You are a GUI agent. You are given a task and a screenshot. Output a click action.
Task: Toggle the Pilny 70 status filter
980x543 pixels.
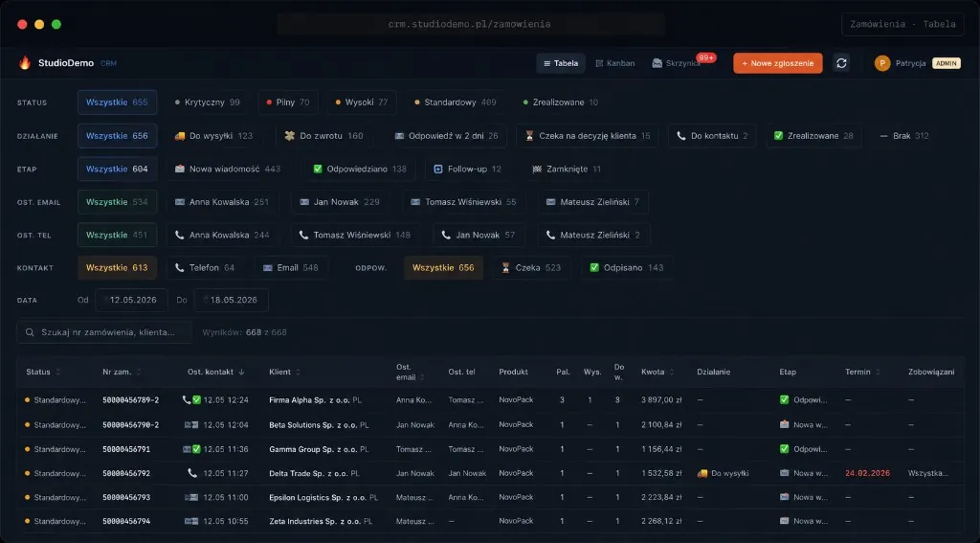[288, 102]
